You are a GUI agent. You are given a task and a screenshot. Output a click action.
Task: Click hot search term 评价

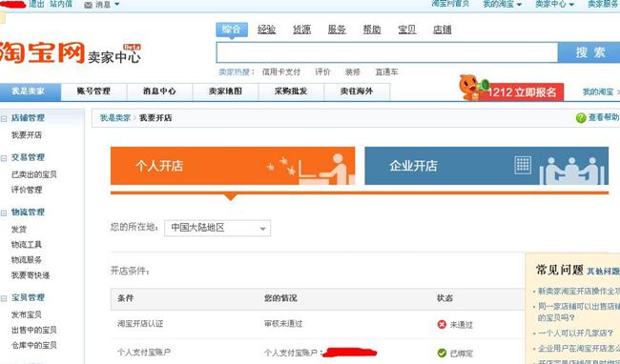(x=322, y=72)
